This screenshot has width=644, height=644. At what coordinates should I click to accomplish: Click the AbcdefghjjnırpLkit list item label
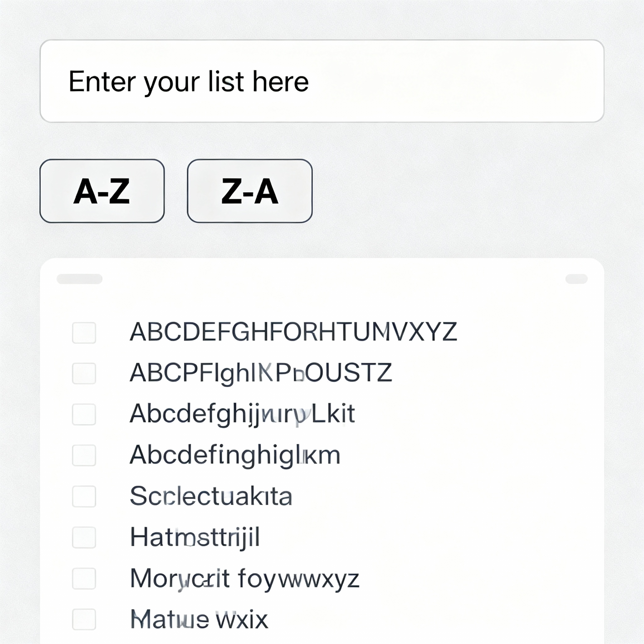[242, 414]
